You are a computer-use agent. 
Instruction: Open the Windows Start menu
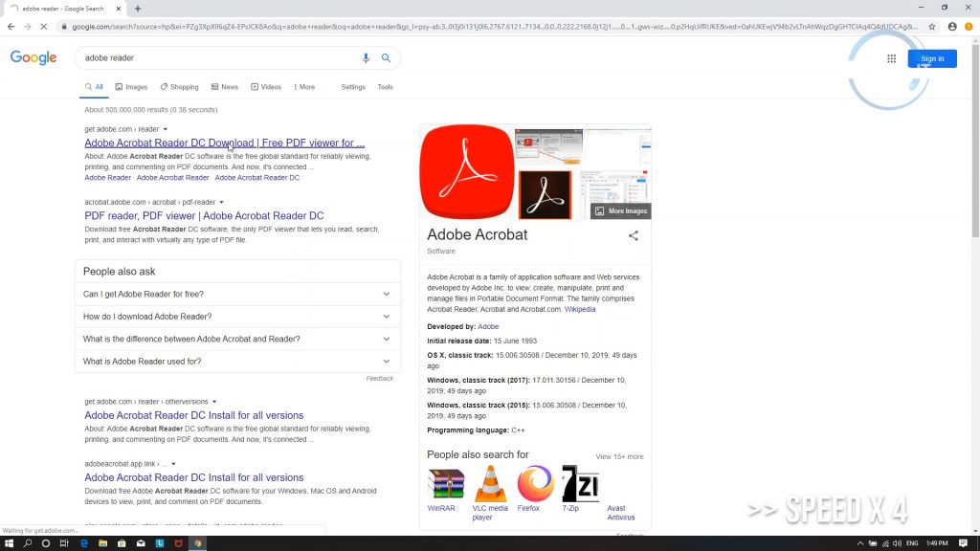point(9,543)
